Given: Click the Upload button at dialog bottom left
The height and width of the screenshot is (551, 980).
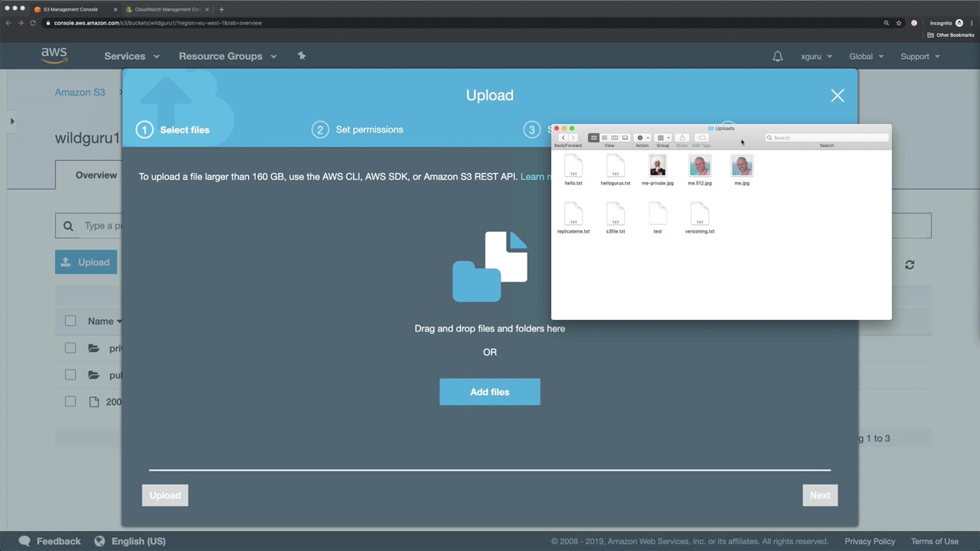Looking at the screenshot, I should click(x=165, y=495).
